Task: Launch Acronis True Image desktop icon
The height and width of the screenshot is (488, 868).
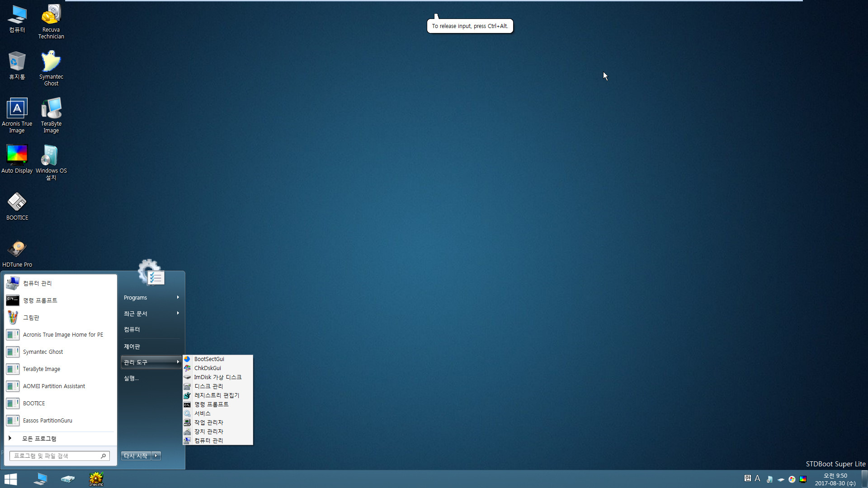Action: pyautogui.click(x=17, y=115)
